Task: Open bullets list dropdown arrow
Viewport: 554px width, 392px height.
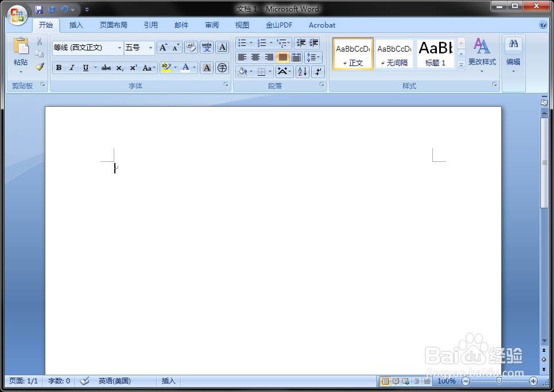Action: tap(251, 43)
